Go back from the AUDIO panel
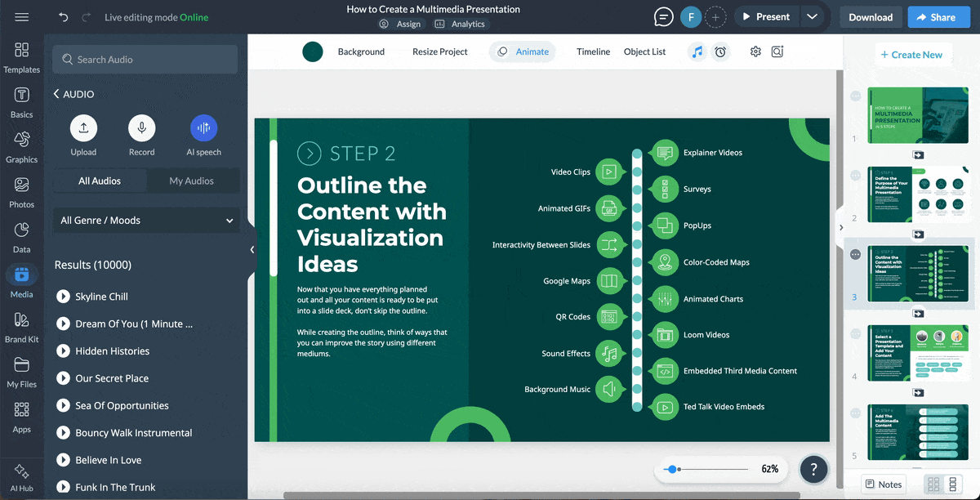The width and height of the screenshot is (980, 500). pyautogui.click(x=56, y=94)
